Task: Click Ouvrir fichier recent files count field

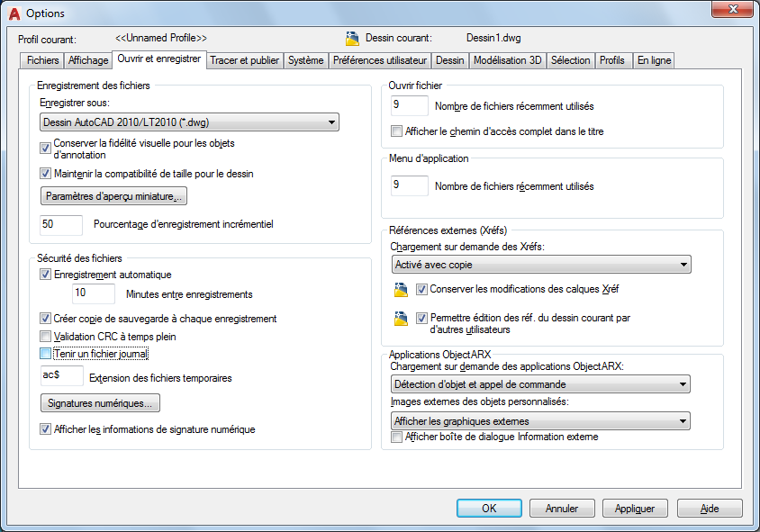Action: click(x=410, y=105)
